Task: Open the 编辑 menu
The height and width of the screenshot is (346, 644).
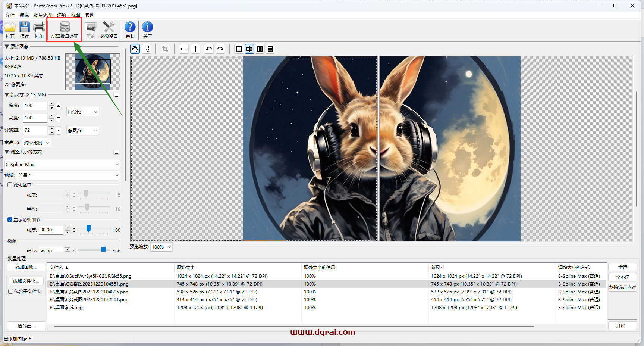Action: click(24, 15)
